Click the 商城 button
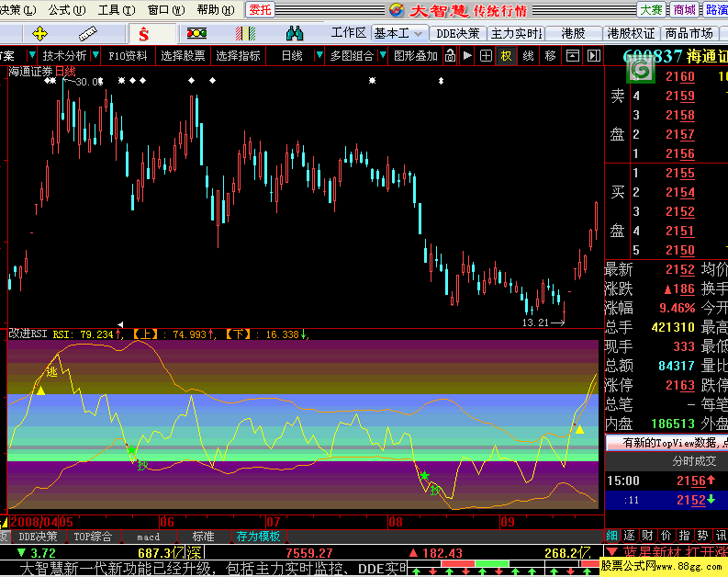 click(x=684, y=10)
